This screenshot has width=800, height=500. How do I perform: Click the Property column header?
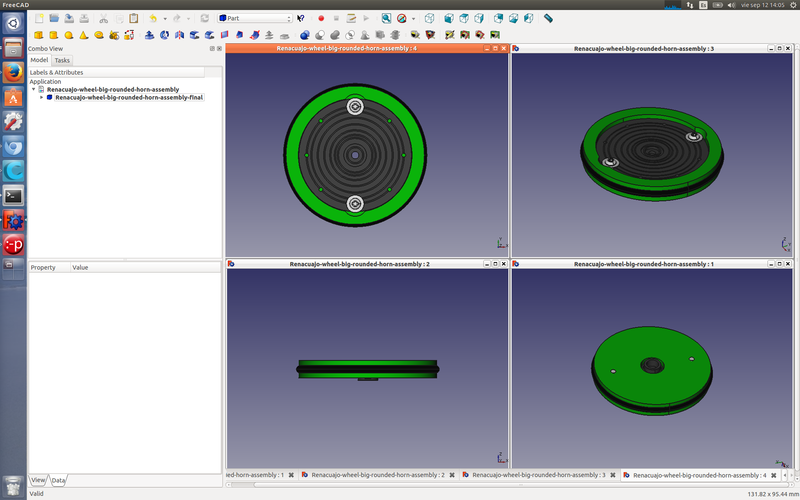[43, 268]
